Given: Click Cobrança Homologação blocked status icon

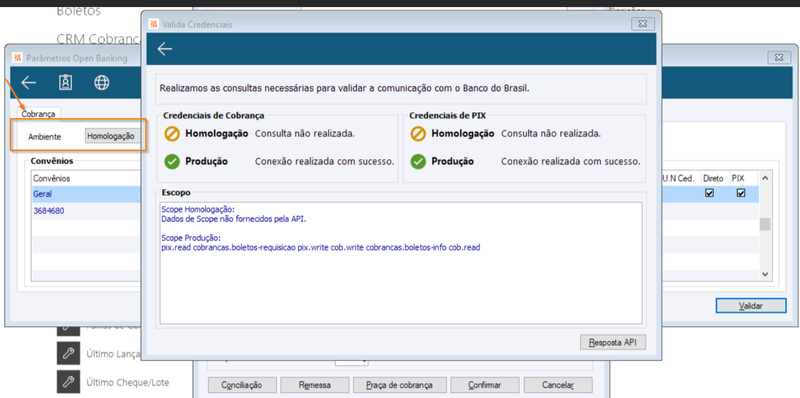Looking at the screenshot, I should tap(172, 134).
